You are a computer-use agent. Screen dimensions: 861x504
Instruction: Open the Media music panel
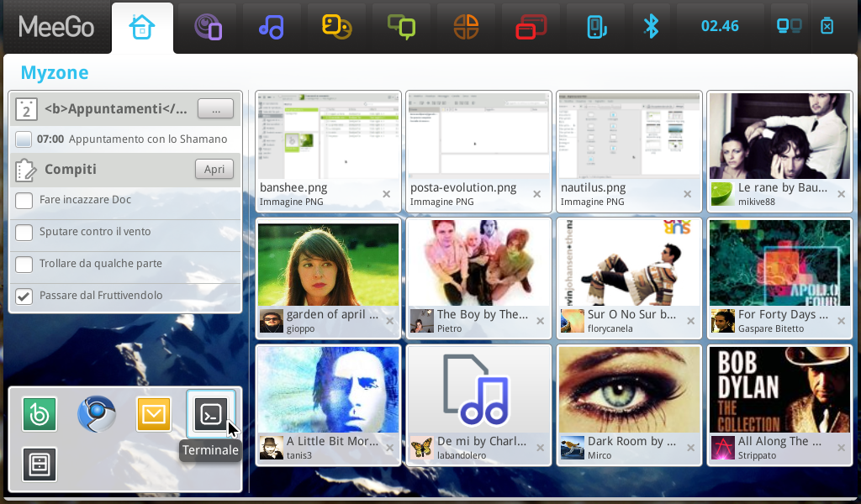click(272, 27)
